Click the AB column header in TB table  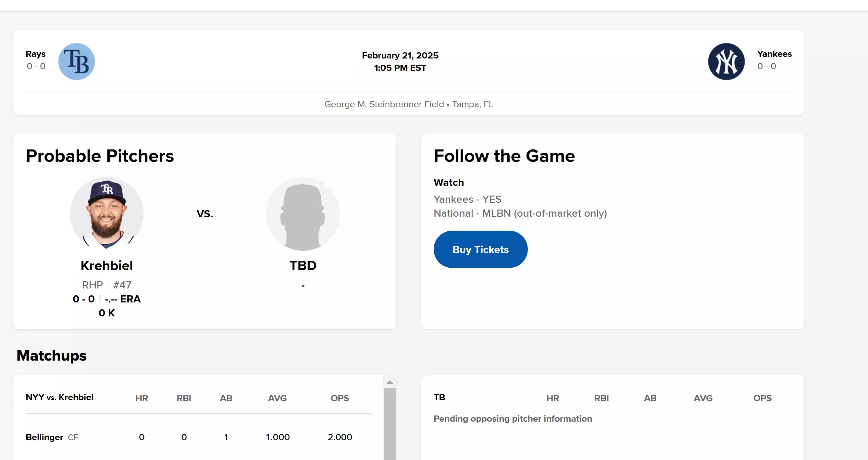(650, 398)
